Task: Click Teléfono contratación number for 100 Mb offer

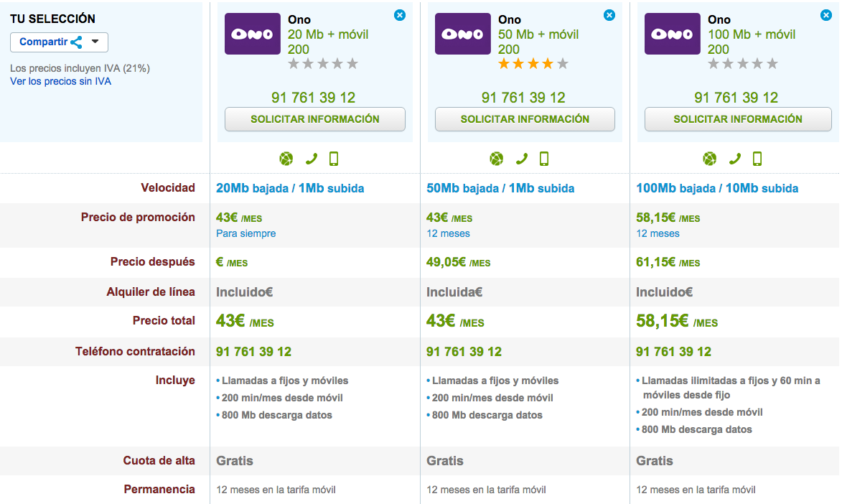Action: click(673, 352)
